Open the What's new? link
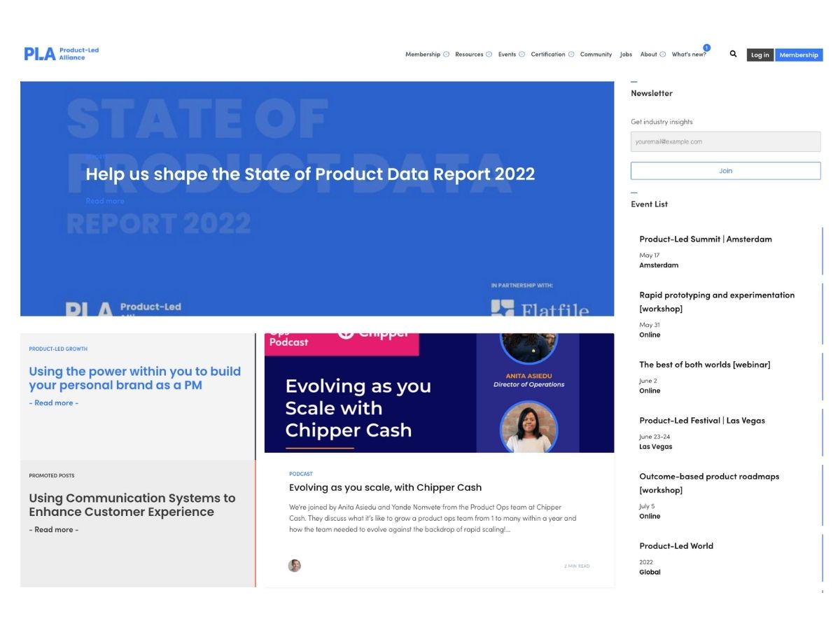This screenshot has width=840, height=630. tap(689, 55)
